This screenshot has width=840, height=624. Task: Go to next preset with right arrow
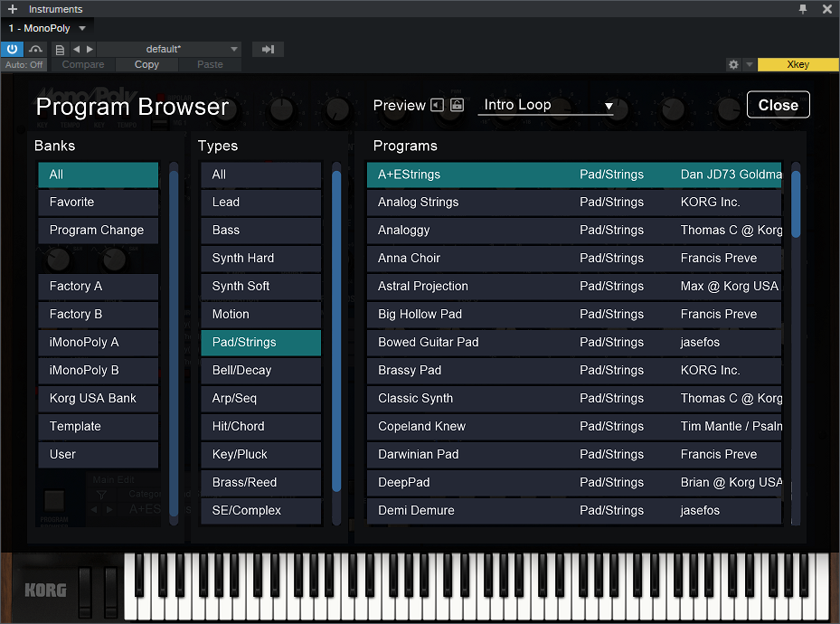pos(89,50)
